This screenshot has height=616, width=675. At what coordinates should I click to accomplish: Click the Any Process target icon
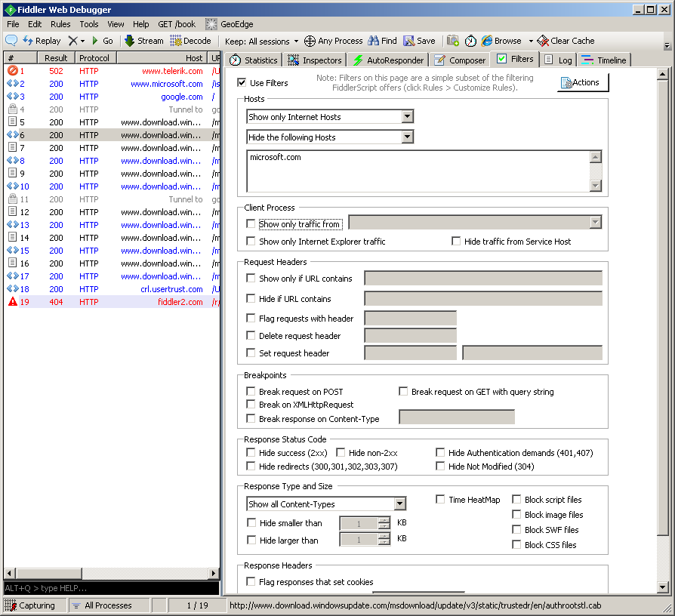click(x=310, y=41)
